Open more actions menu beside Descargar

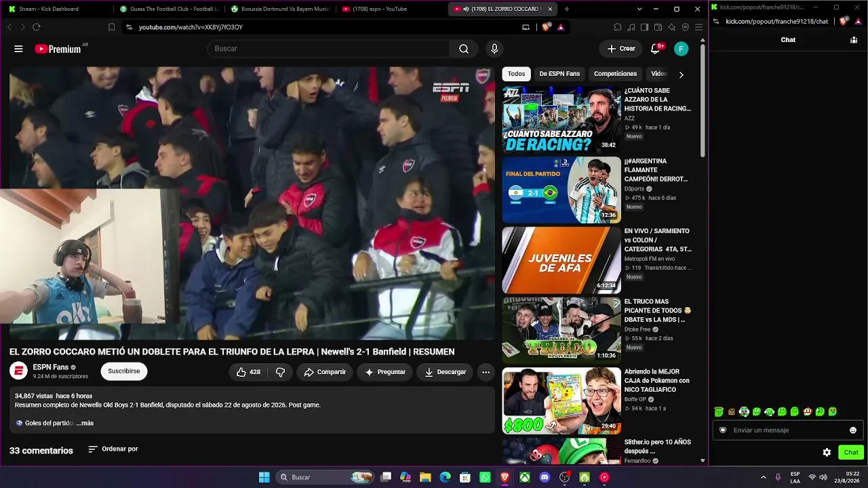click(x=486, y=372)
